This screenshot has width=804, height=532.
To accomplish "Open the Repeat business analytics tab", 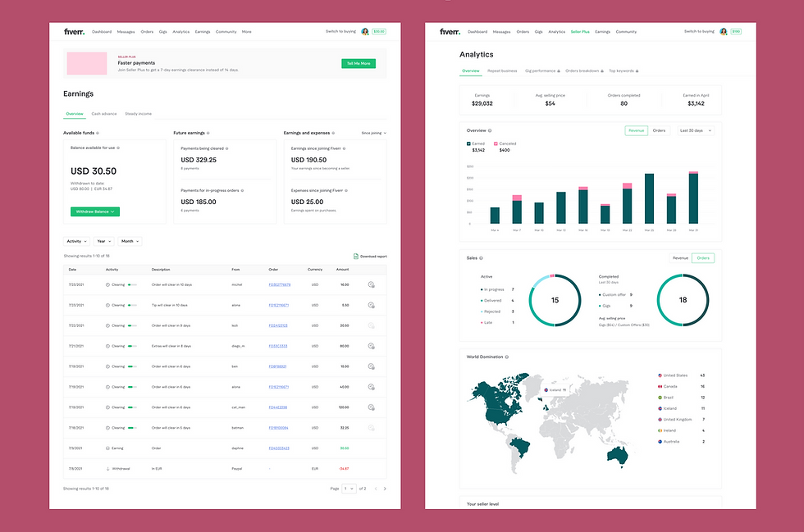I will [502, 70].
